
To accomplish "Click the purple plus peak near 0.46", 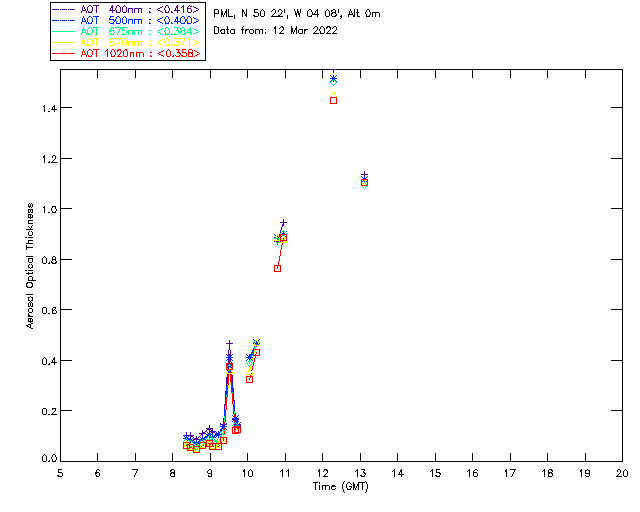I will click(229, 344).
